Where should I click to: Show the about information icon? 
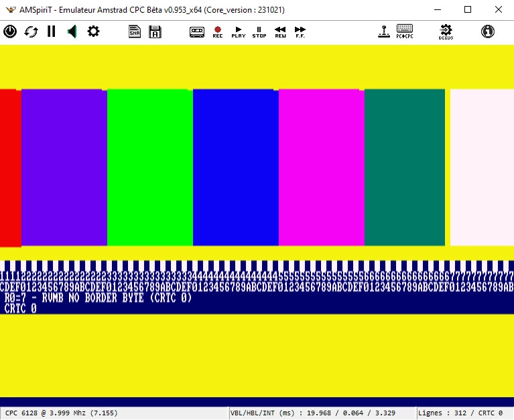tap(487, 31)
